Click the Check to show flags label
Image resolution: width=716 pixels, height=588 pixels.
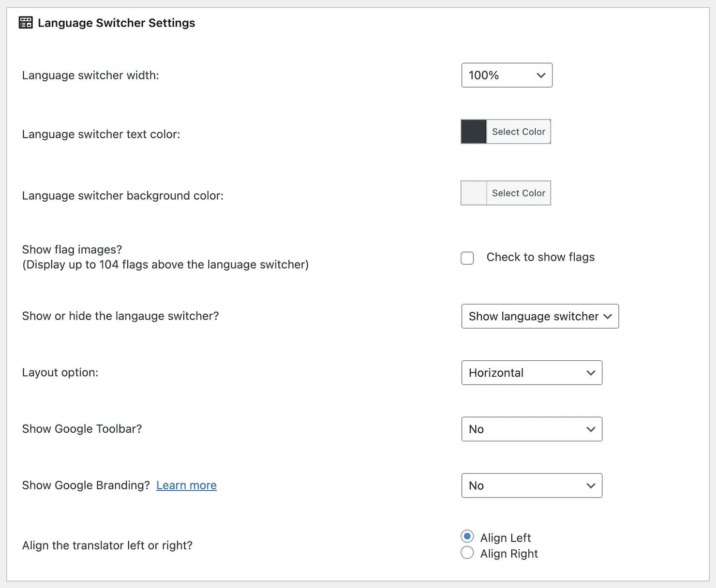(540, 257)
